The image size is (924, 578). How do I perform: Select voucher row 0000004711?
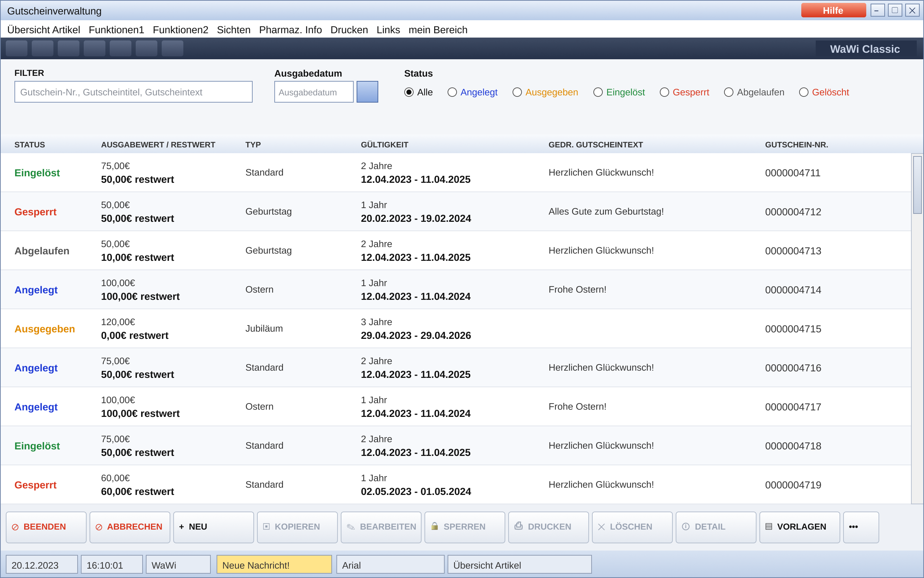tap(456, 173)
